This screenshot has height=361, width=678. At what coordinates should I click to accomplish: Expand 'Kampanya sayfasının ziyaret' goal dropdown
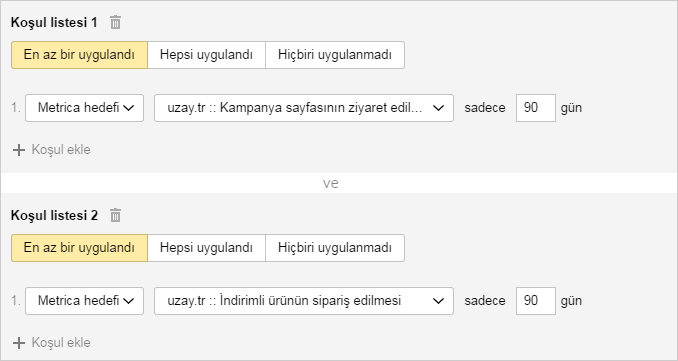[304, 108]
